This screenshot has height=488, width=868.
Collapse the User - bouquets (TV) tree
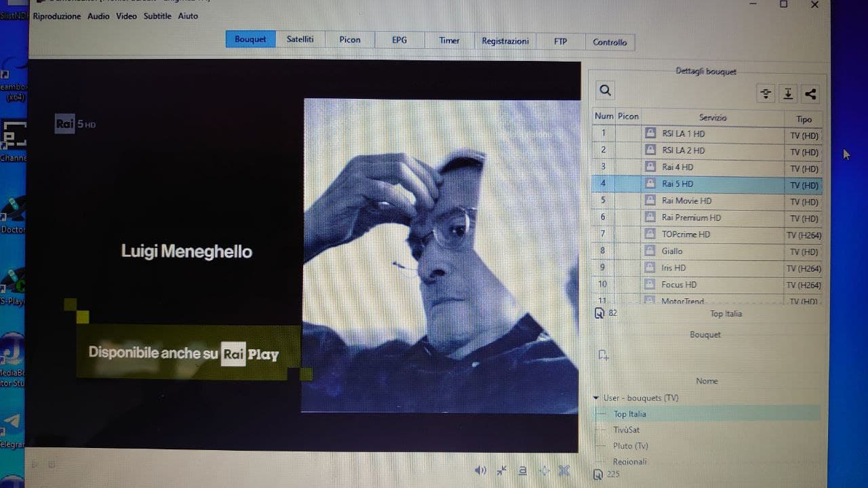596,398
